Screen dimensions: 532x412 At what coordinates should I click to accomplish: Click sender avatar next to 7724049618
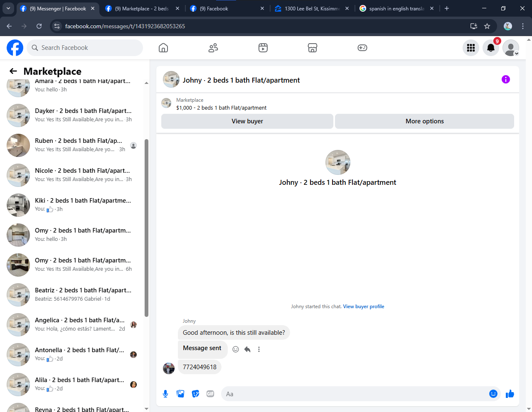tap(169, 368)
